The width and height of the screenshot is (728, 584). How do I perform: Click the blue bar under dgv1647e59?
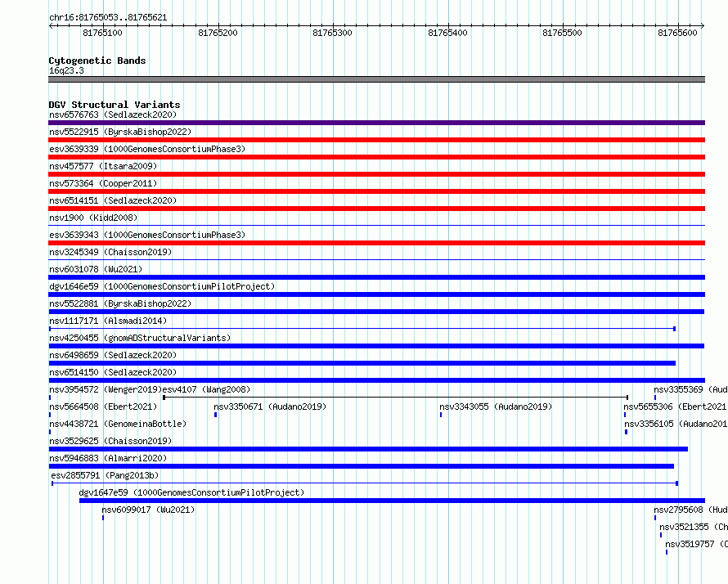coord(393,501)
